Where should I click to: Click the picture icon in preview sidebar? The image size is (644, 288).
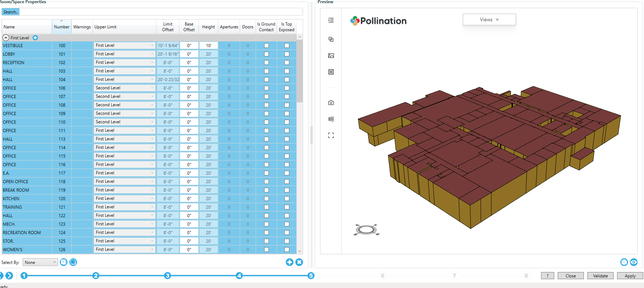point(331,56)
